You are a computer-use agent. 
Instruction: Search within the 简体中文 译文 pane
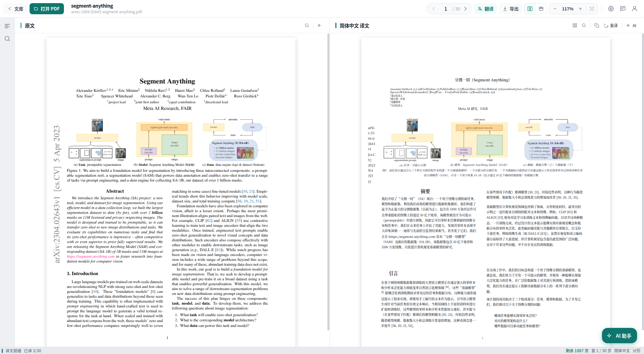(584, 25)
